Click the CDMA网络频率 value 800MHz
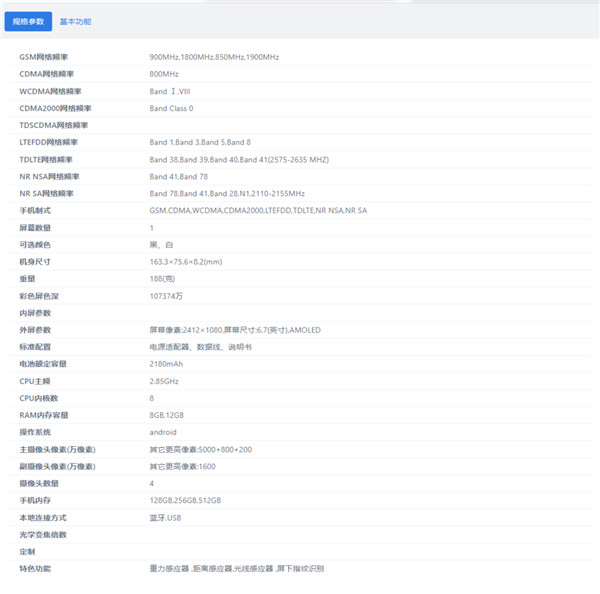This screenshot has width=600, height=594. [164, 74]
